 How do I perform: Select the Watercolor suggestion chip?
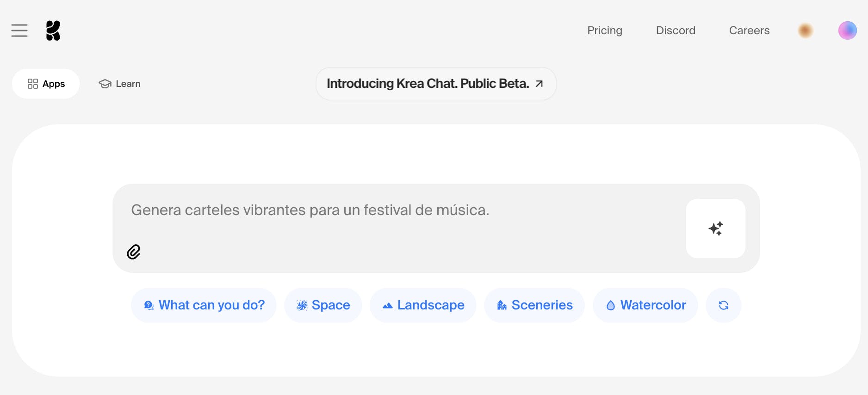pos(645,305)
